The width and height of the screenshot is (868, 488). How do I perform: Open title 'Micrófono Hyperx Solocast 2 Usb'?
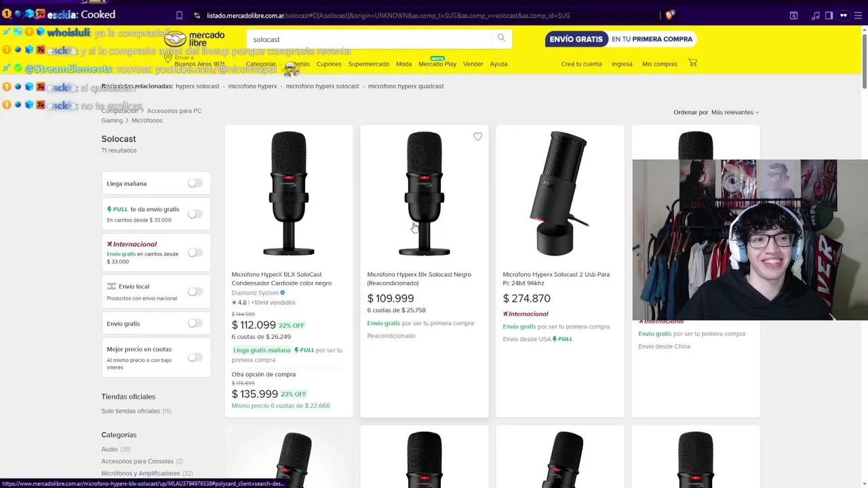(556, 279)
